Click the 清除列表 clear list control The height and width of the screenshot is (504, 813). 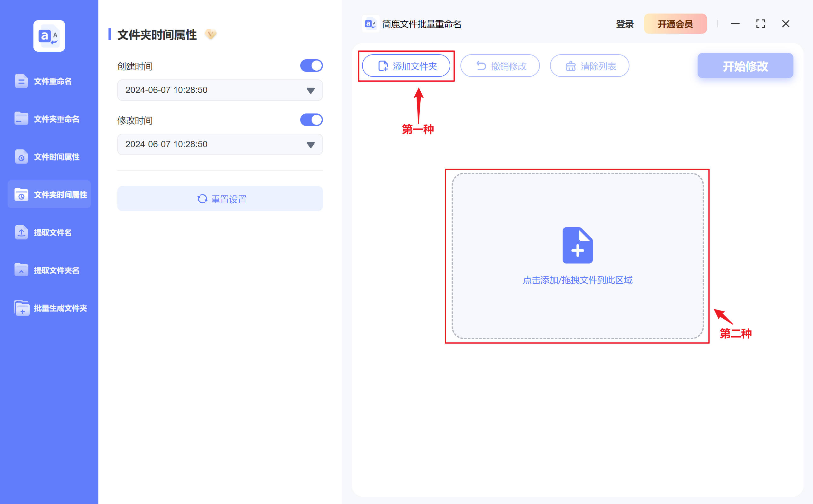589,66
